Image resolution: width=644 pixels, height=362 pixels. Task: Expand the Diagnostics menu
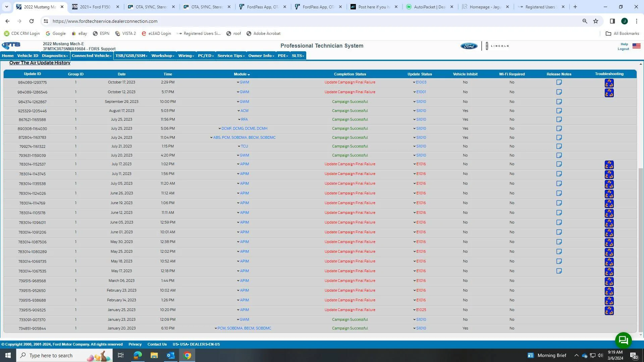pyautogui.click(x=55, y=56)
